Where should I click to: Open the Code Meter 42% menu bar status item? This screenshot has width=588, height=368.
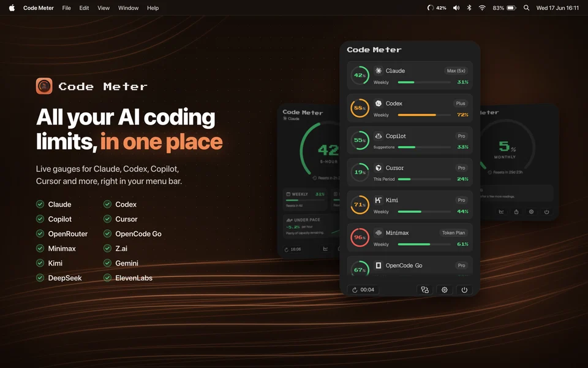[437, 8]
